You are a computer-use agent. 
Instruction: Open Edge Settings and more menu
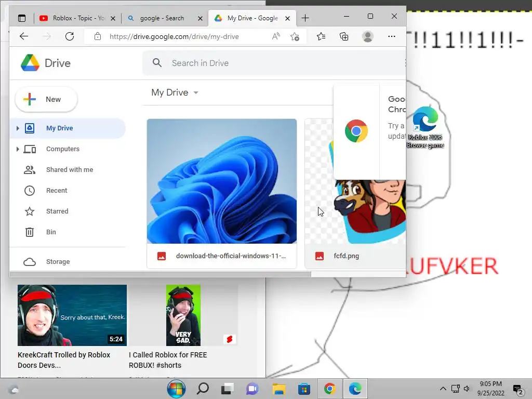392,36
